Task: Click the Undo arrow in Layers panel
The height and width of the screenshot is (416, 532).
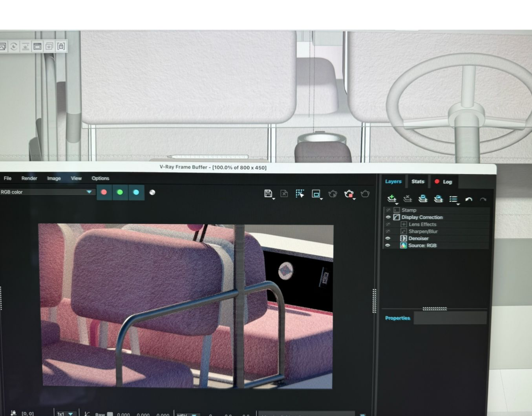Action: 469,199
